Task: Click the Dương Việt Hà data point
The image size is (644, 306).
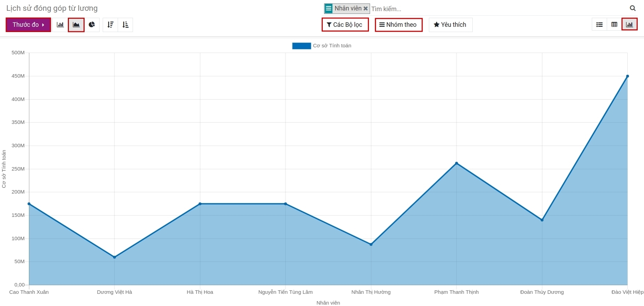Action: 115,257
